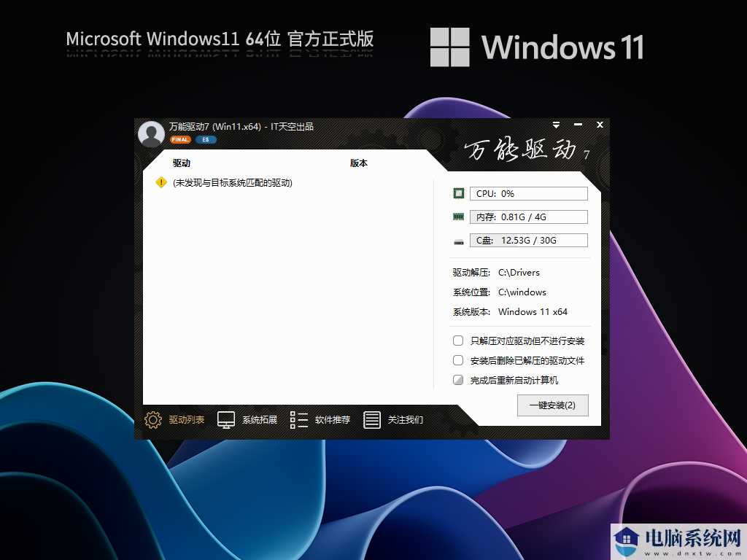Viewport: 747px width, 560px height.
Task: Switch to the 系统拓展 tab
Action: 260,419
